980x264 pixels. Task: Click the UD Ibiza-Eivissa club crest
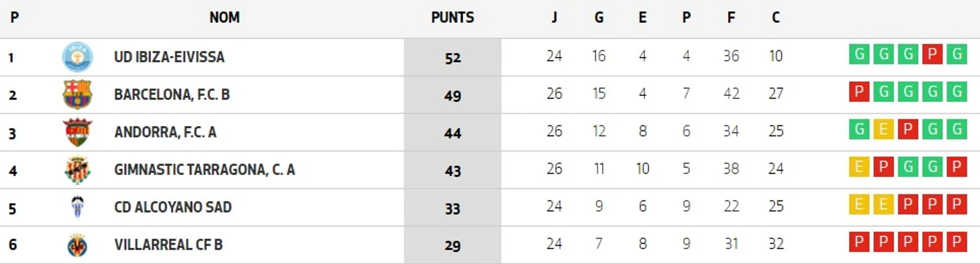(x=78, y=57)
